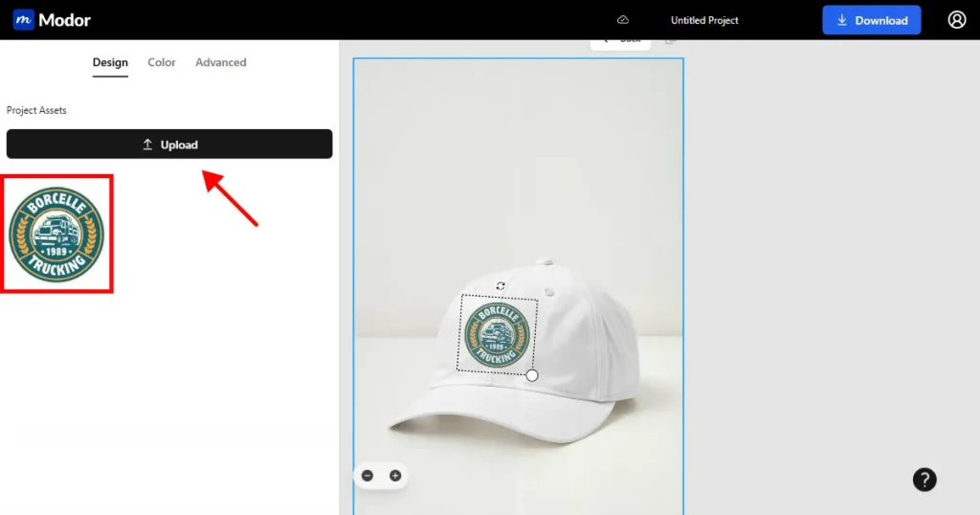Open the user account profile icon
The width and height of the screenshot is (980, 515).
tap(956, 20)
